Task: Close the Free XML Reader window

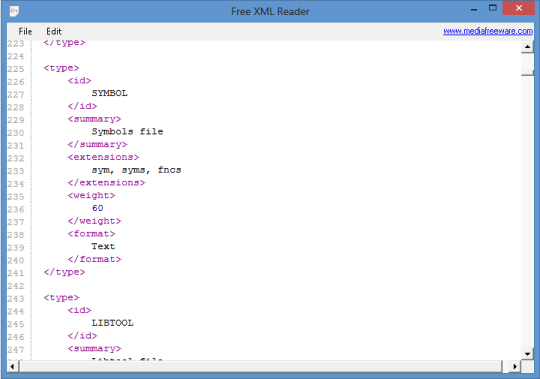Action: (x=519, y=8)
